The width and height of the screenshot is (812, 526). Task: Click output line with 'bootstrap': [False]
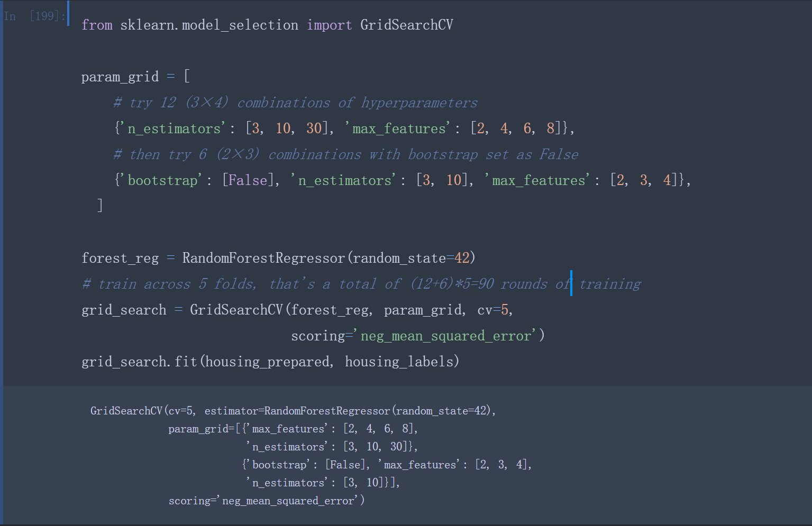387,465
